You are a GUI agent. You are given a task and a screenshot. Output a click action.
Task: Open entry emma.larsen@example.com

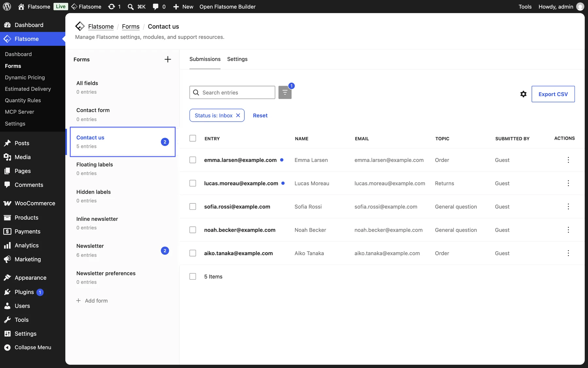pos(240,160)
